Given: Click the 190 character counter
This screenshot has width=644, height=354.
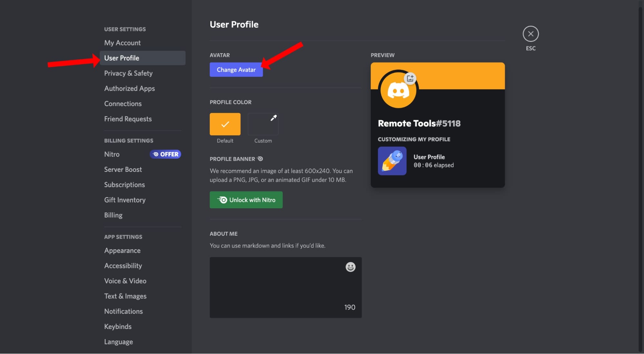Looking at the screenshot, I should tap(350, 307).
